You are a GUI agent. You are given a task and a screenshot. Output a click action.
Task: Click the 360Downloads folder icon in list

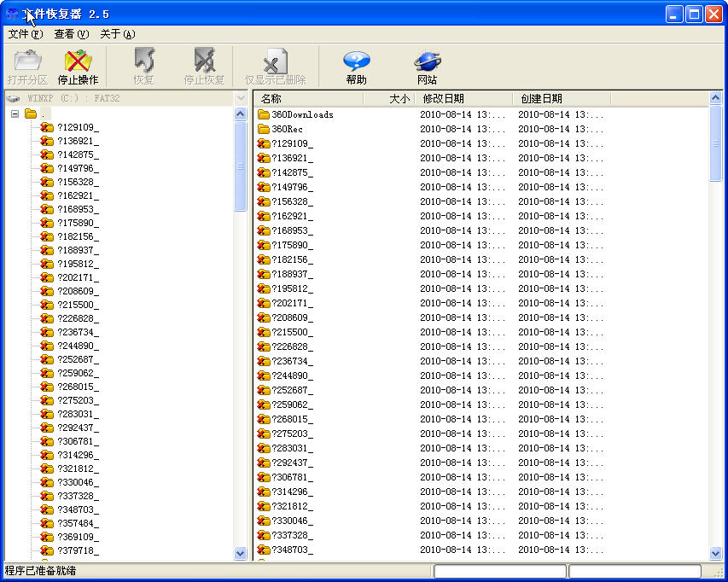(263, 114)
